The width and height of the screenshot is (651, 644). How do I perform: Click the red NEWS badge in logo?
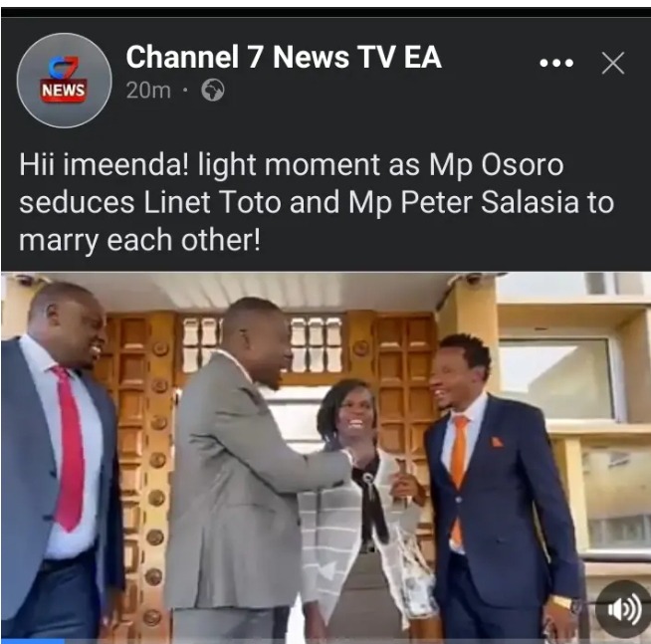coord(63,90)
